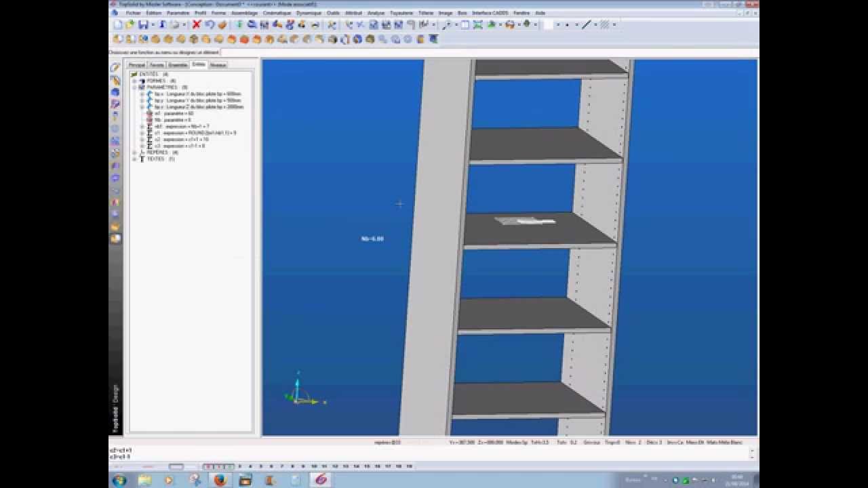Click the New document icon
This screenshot has width=868, height=488.
tap(118, 24)
